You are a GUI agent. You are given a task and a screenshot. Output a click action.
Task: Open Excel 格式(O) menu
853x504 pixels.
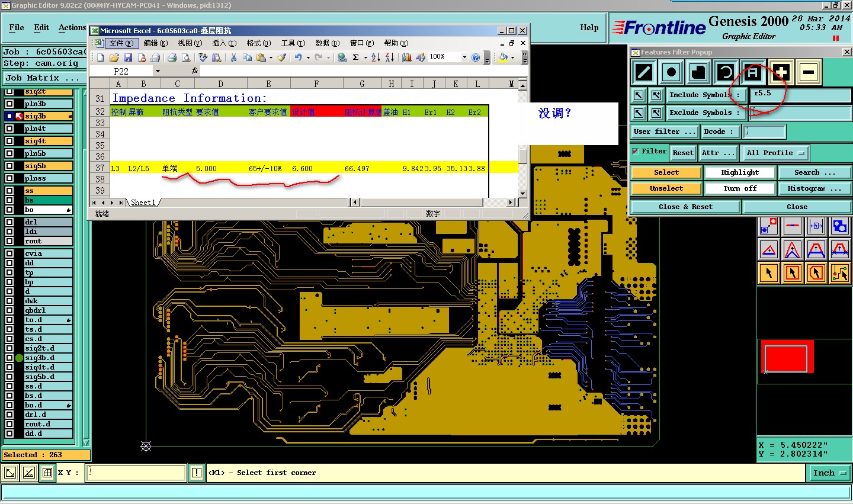(x=259, y=43)
